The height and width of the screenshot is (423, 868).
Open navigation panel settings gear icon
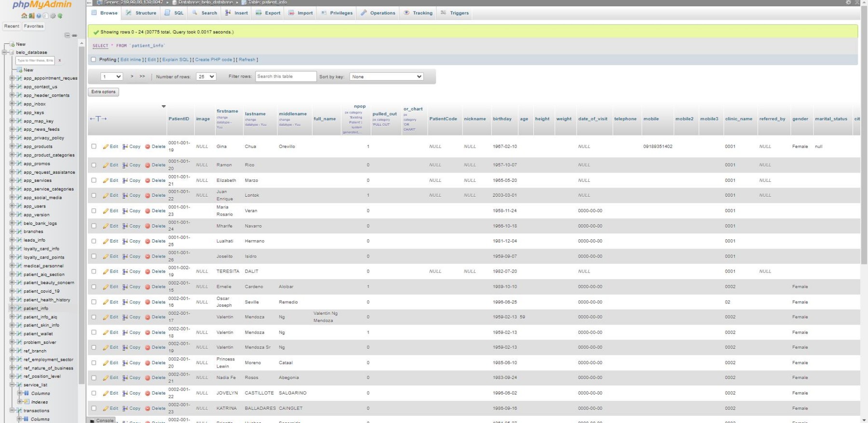tap(53, 16)
